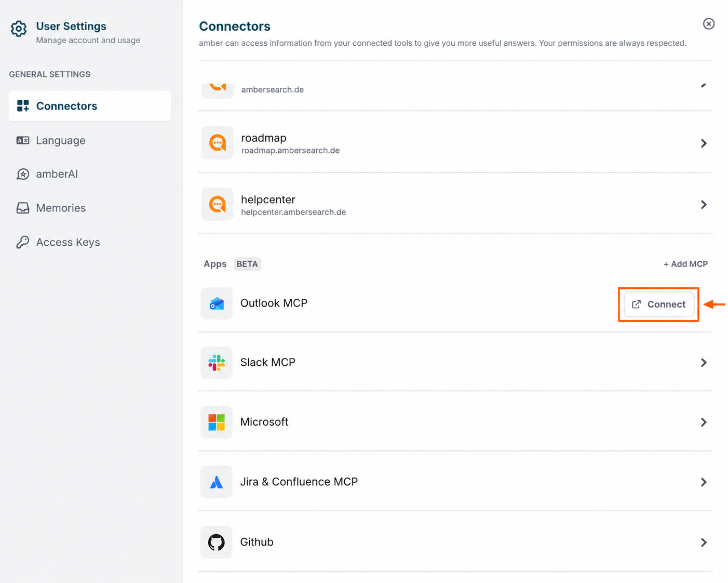
Task: Click the Apps section label
Action: [x=215, y=264]
